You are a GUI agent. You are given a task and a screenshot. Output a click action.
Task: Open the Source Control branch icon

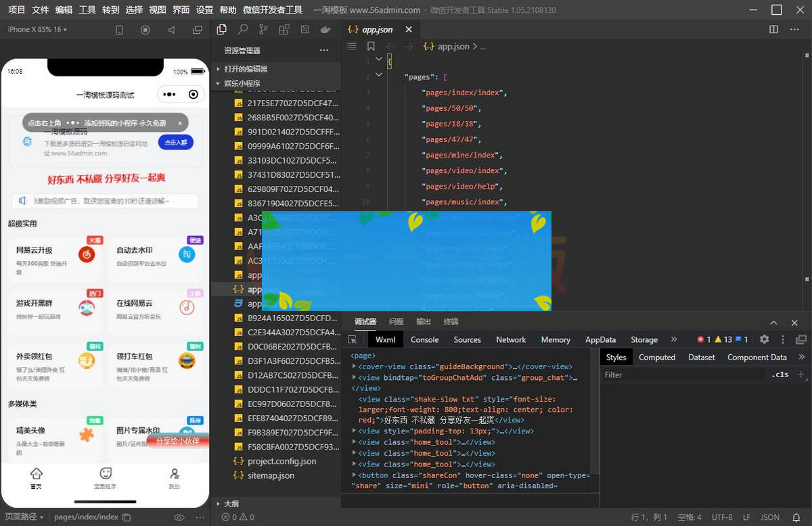coord(263,30)
